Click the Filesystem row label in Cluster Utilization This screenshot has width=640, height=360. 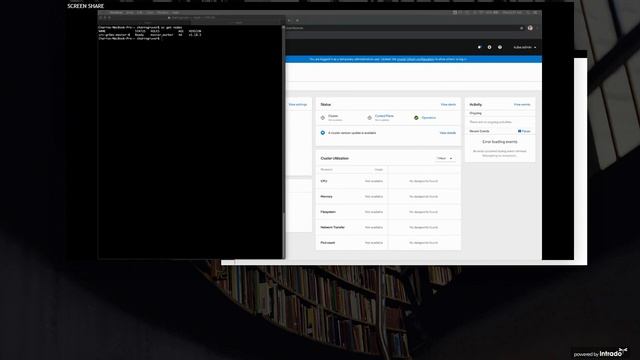[x=328, y=212]
